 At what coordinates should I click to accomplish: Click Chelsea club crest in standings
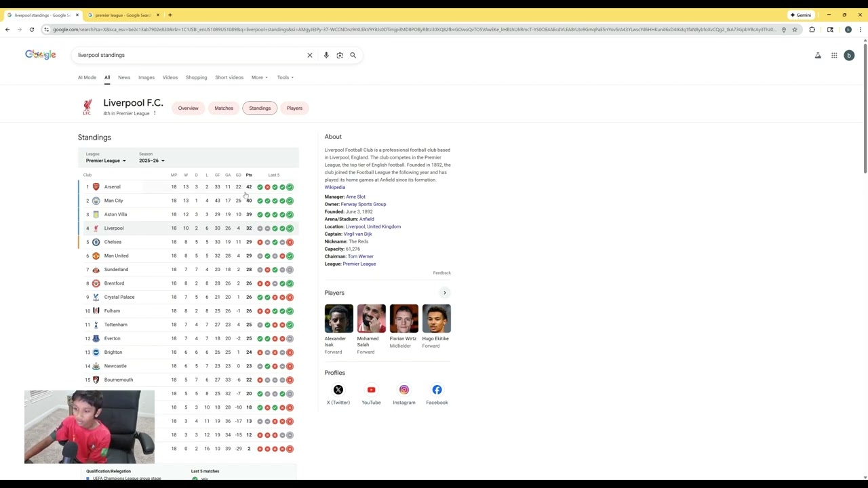point(96,242)
